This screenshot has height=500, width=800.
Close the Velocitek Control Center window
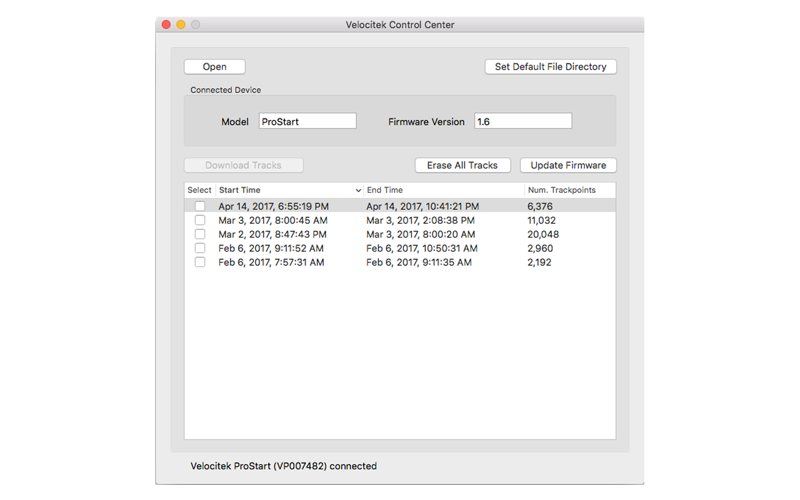pyautogui.click(x=166, y=24)
